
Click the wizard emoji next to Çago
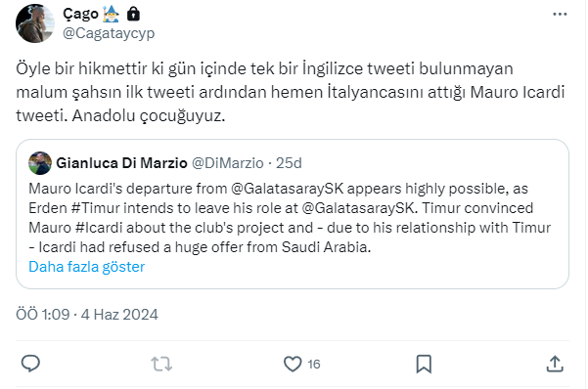(x=112, y=15)
